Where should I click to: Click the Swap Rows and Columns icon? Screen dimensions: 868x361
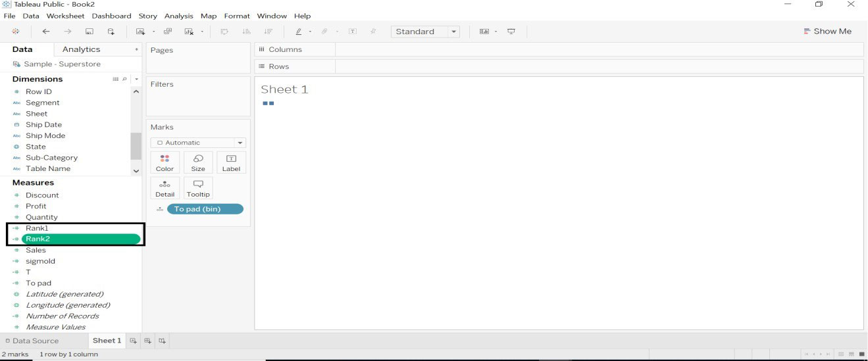pos(224,32)
